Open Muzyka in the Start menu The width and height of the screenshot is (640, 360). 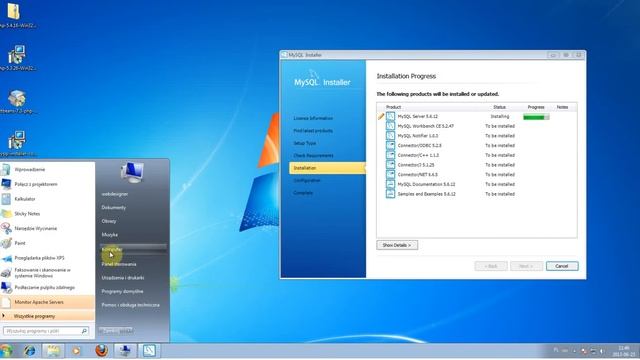[x=110, y=235]
